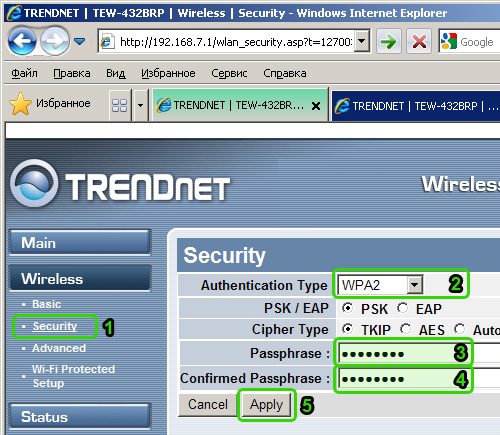Click the Apply button
This screenshot has width=500, height=435.
[x=266, y=405]
